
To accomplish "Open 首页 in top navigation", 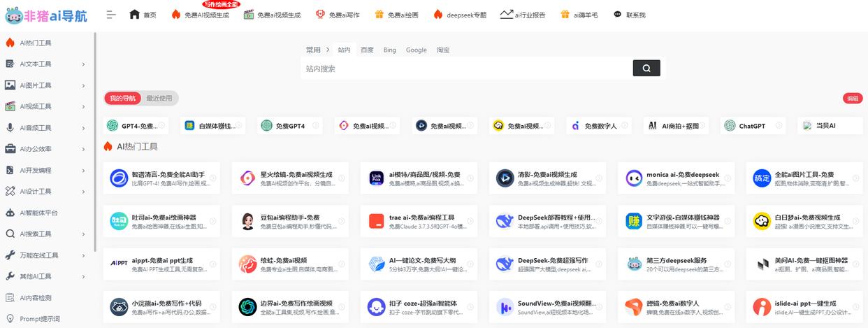I will [x=143, y=15].
